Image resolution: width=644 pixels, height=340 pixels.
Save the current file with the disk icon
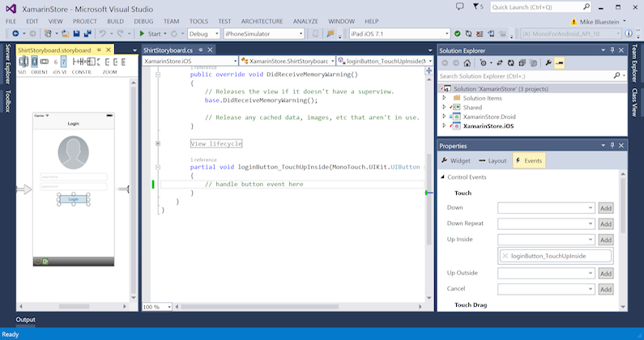click(x=76, y=34)
